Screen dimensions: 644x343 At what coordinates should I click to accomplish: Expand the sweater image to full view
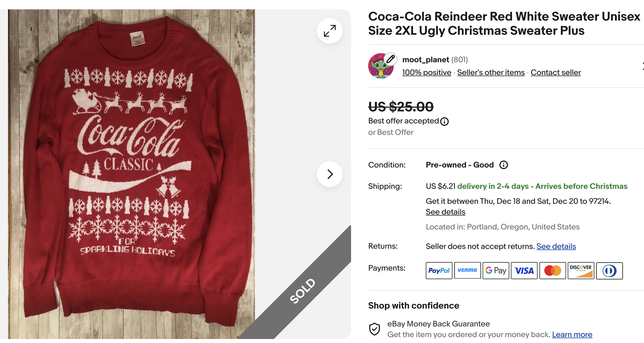coord(330,31)
